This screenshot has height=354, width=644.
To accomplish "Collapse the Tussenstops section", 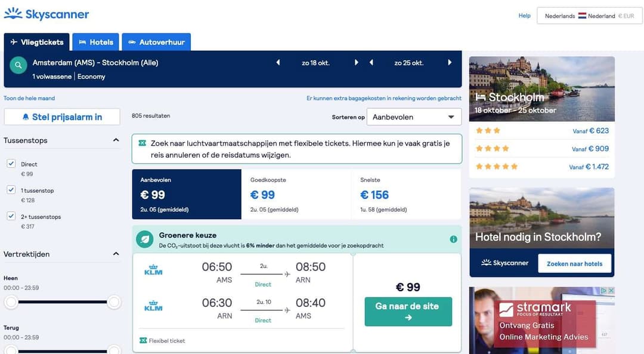I will click(116, 140).
